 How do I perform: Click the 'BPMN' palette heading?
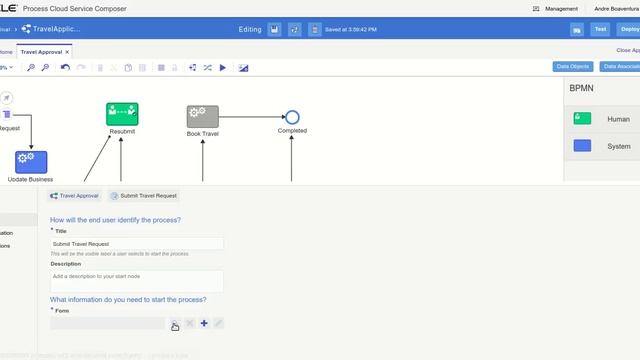point(581,88)
